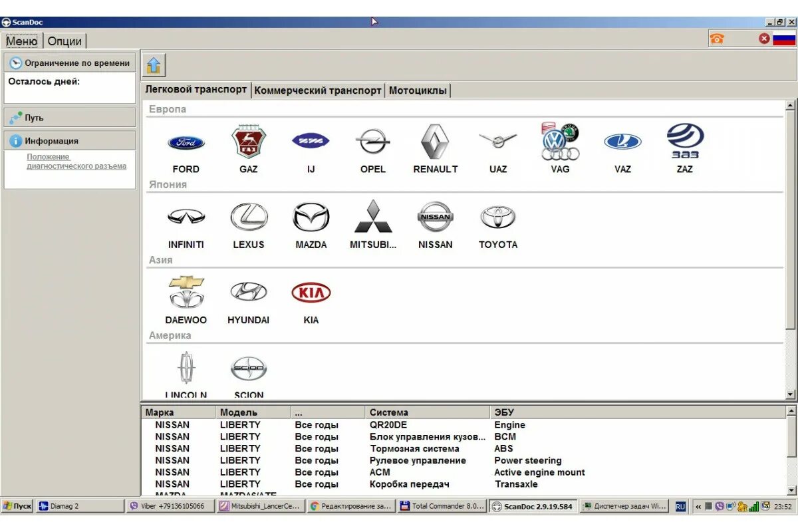The width and height of the screenshot is (798, 532).
Task: Toggle the Информация panel header
Action: (x=70, y=140)
